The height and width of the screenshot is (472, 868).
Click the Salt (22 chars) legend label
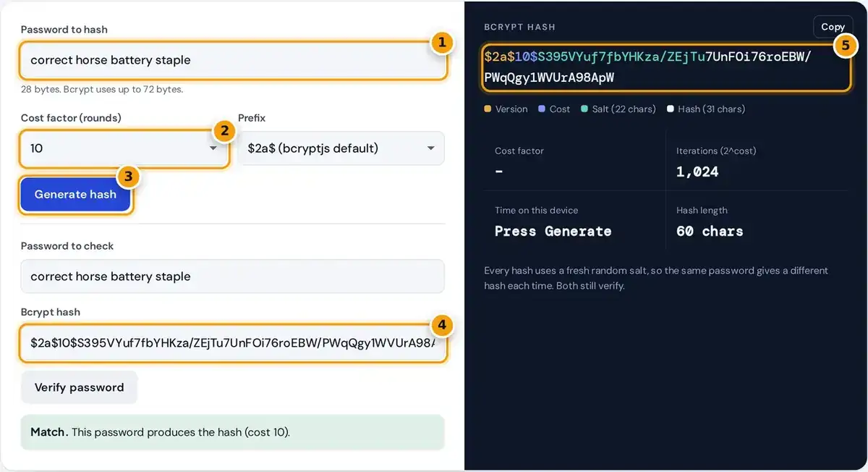624,109
